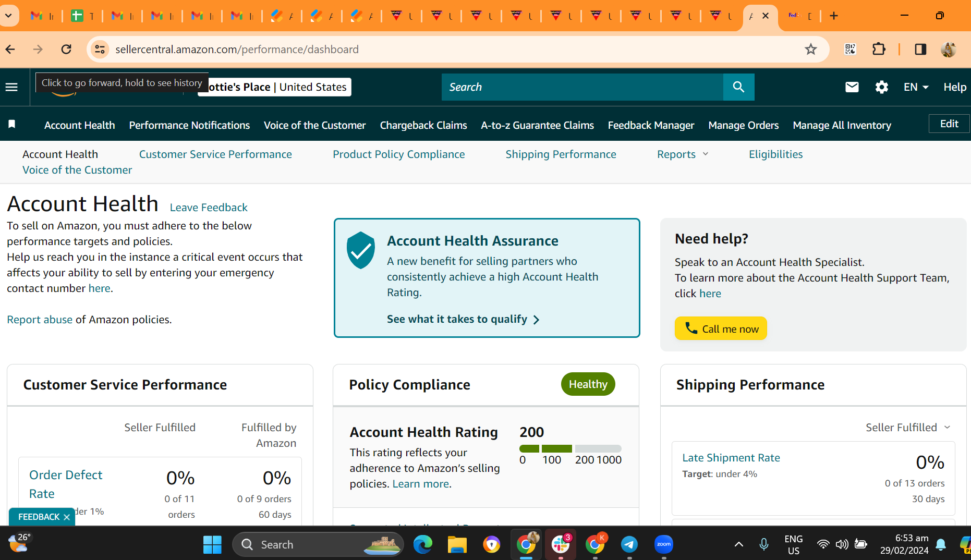The height and width of the screenshot is (560, 971).
Task: Click See what it takes to qualify
Action: pyautogui.click(x=464, y=319)
